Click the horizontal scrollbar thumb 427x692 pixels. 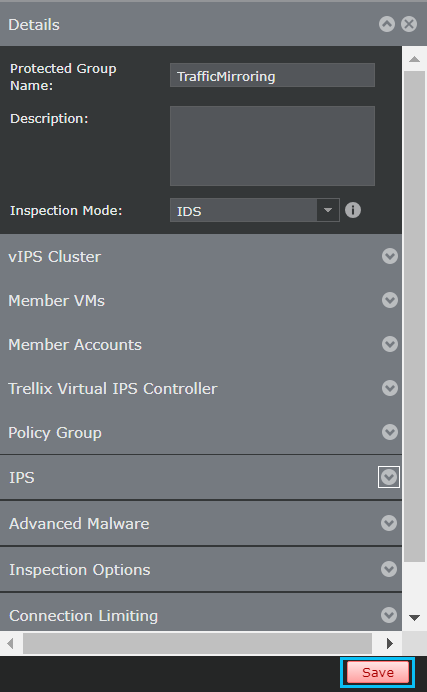pos(197,643)
